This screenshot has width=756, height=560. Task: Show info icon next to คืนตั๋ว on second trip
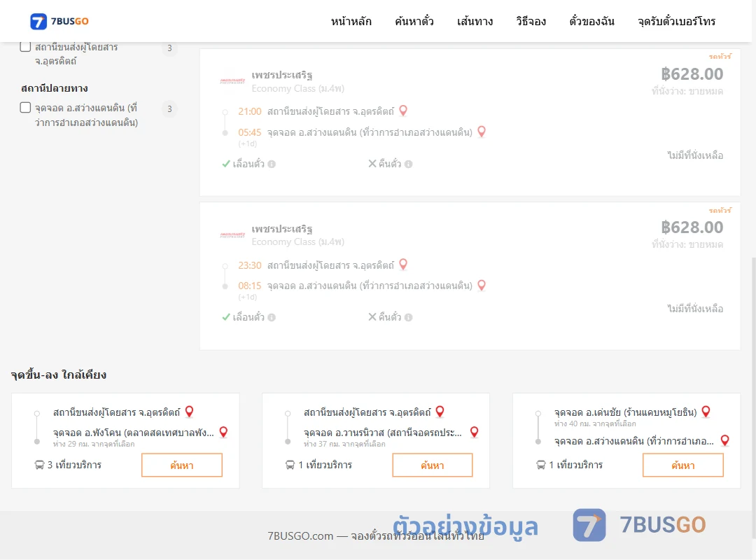408,317
